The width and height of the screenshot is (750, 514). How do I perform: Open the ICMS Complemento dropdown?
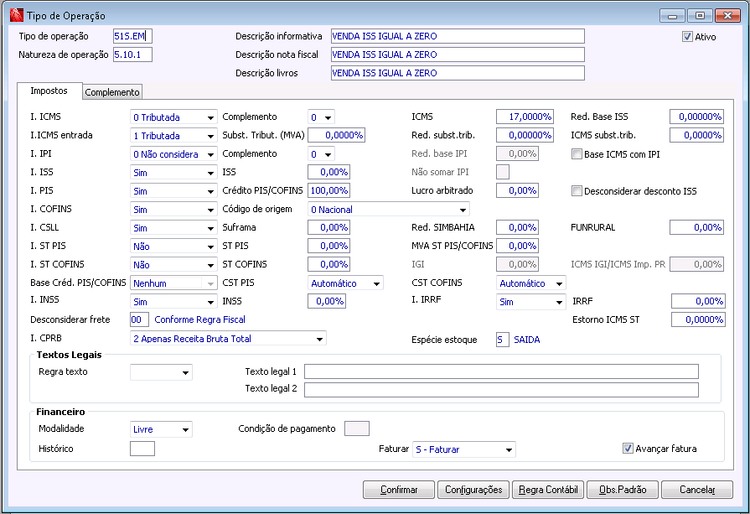coord(321,117)
